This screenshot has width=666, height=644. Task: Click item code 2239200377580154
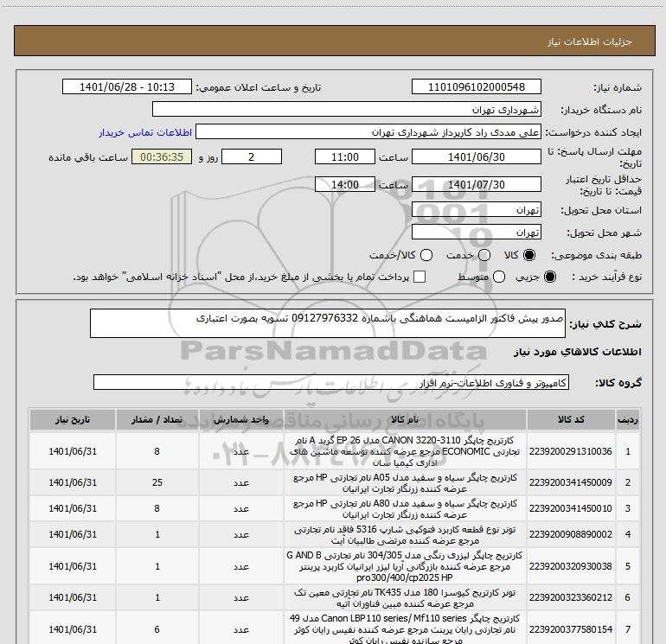[x=571, y=629]
